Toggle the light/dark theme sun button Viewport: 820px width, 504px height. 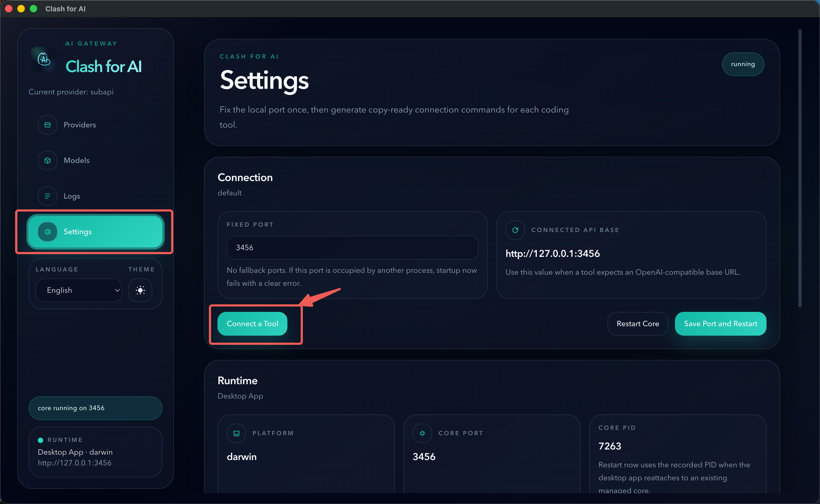(140, 290)
